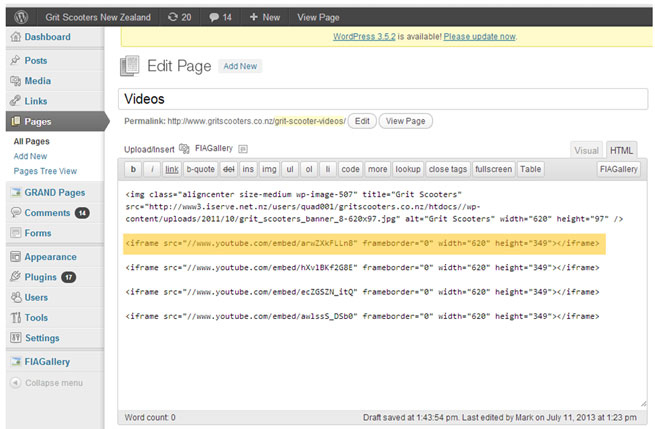Click the bold b toolbar button
This screenshot has width=655, height=429.
click(133, 169)
